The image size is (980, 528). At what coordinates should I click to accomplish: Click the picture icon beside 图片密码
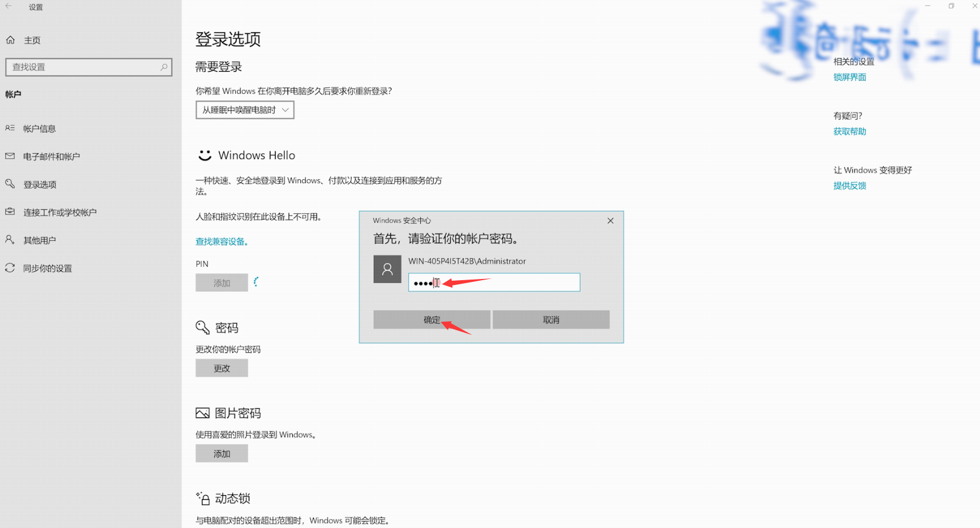click(202, 413)
